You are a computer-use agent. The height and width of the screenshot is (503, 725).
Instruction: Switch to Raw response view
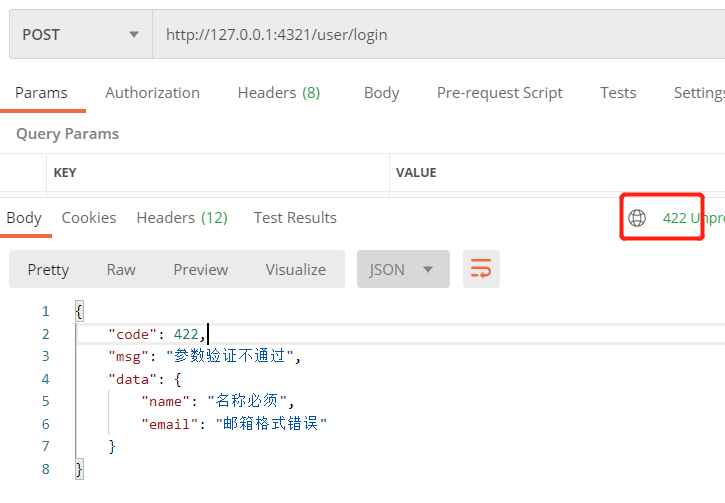121,270
